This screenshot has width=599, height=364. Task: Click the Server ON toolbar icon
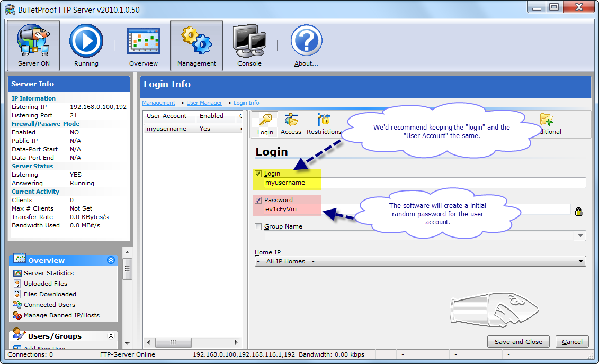(33, 46)
